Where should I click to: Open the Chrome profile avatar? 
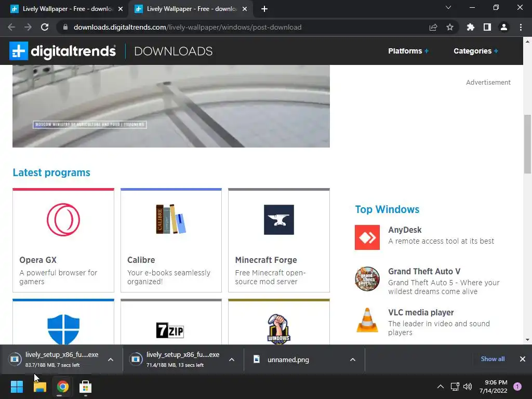(504, 27)
